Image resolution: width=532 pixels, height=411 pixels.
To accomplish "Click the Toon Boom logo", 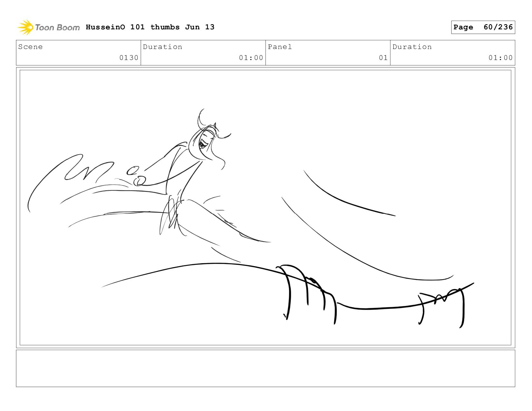I will tap(48, 27).
